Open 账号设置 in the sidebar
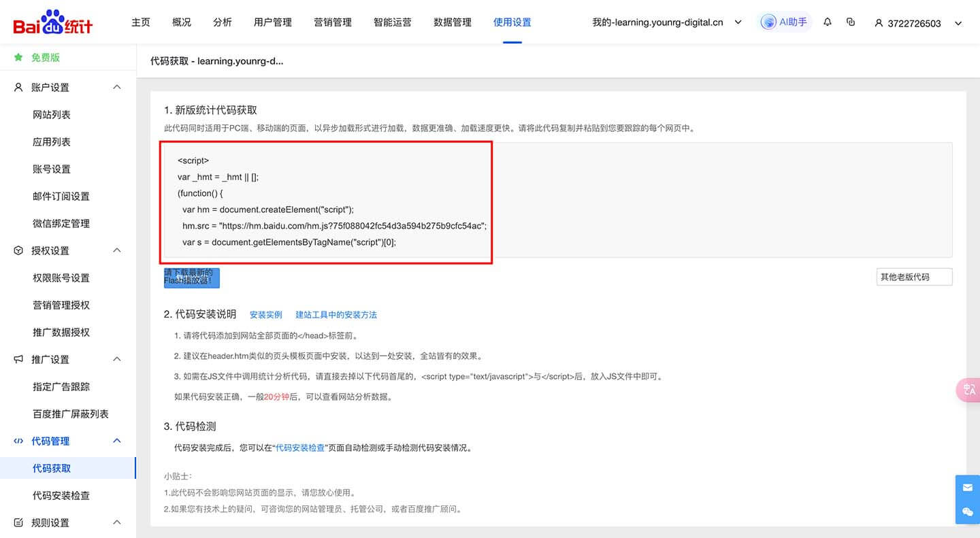Viewport: 980px width, 538px height. [52, 169]
